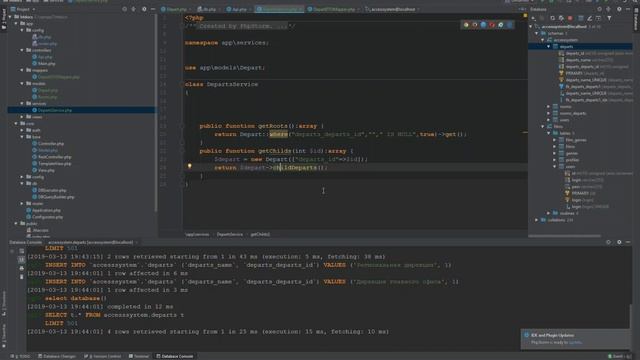Switch to the db.php editor tab
The width and height of the screenshot is (640, 360).
(x=209, y=9)
